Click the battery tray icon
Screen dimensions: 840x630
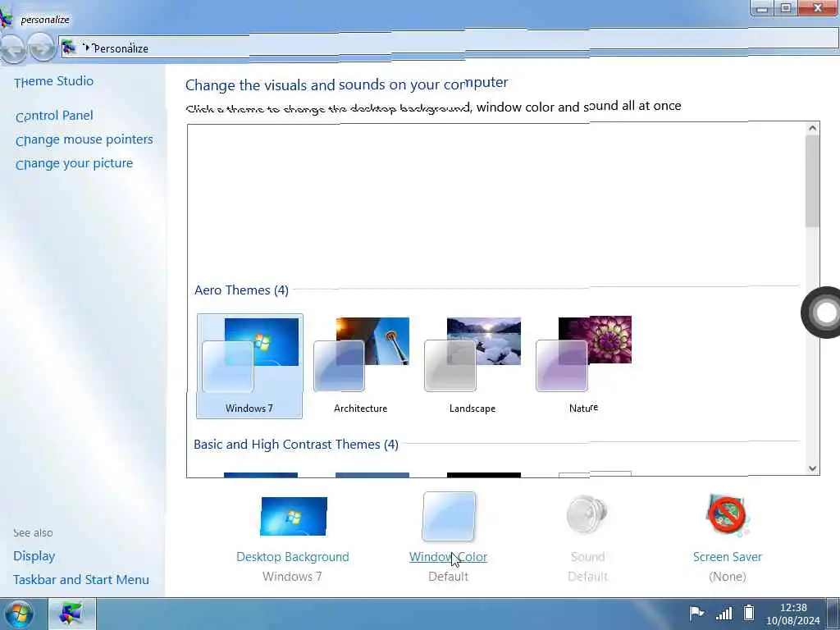click(749, 612)
